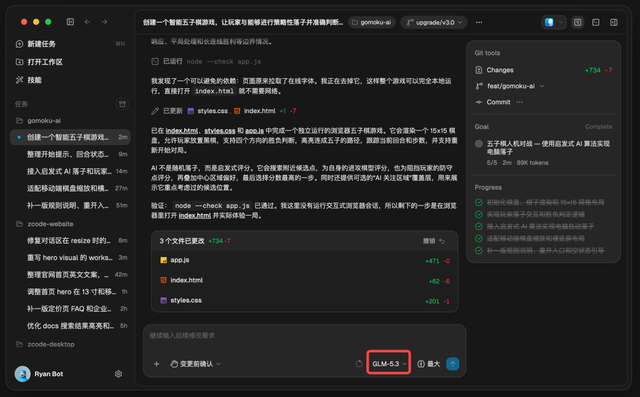The width and height of the screenshot is (640, 397).
Task: Open the blue app icon dropdown in header
Action: [553, 22]
